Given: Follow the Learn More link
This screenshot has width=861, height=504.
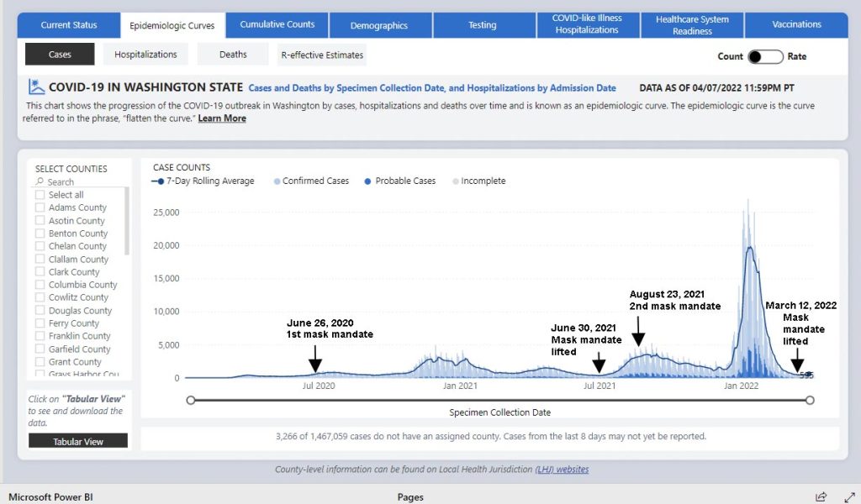Looking at the screenshot, I should coord(222,118).
